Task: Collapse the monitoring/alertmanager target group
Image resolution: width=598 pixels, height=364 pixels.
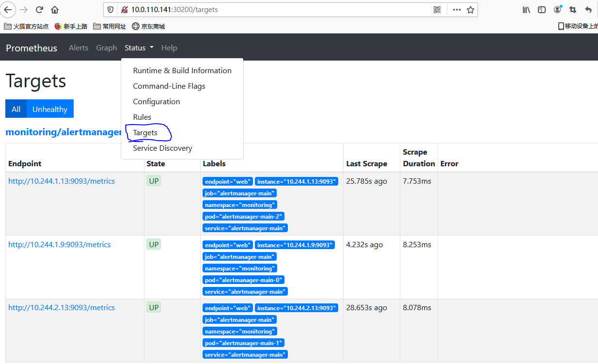Action: (x=63, y=132)
